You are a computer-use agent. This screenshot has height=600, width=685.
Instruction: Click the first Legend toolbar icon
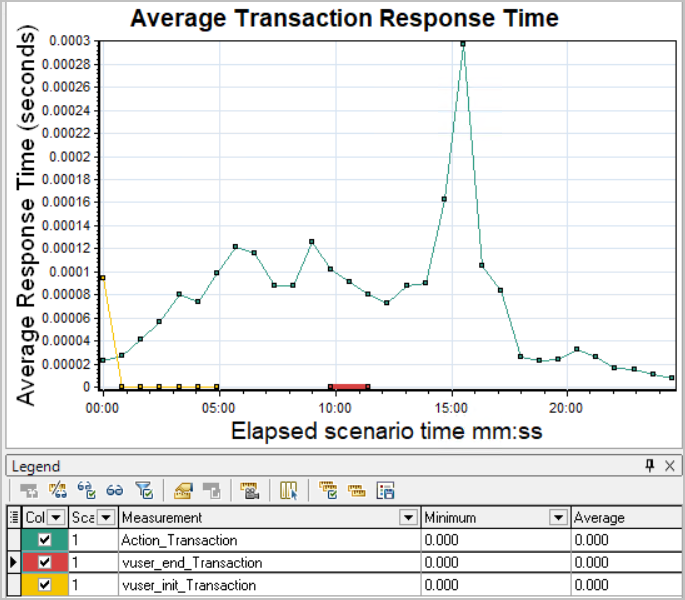coord(27,491)
